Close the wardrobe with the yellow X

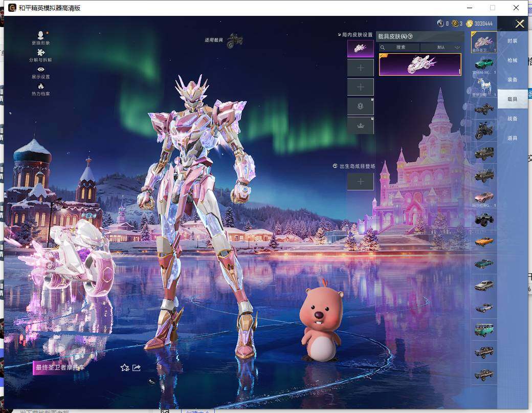pyautogui.click(x=520, y=24)
